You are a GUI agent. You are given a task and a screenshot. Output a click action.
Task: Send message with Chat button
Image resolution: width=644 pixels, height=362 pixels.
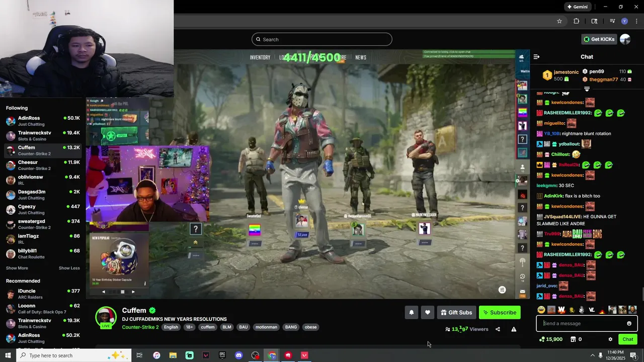click(x=627, y=339)
